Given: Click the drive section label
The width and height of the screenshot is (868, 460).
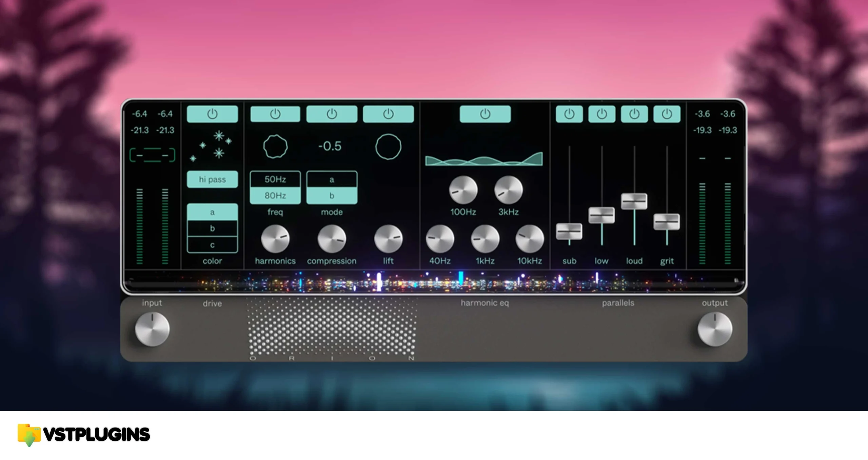Looking at the screenshot, I should point(212,303).
